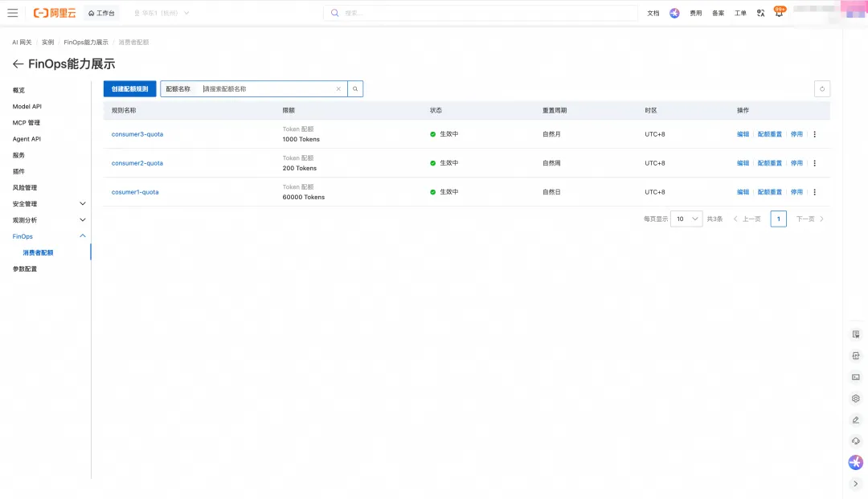Open 费用 in the top bar
Image resolution: width=868 pixels, height=499 pixels.
(x=696, y=14)
